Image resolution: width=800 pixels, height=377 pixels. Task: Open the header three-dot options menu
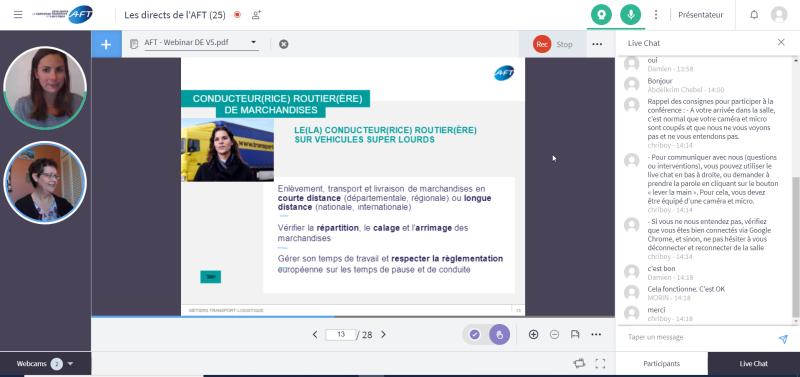click(x=656, y=15)
